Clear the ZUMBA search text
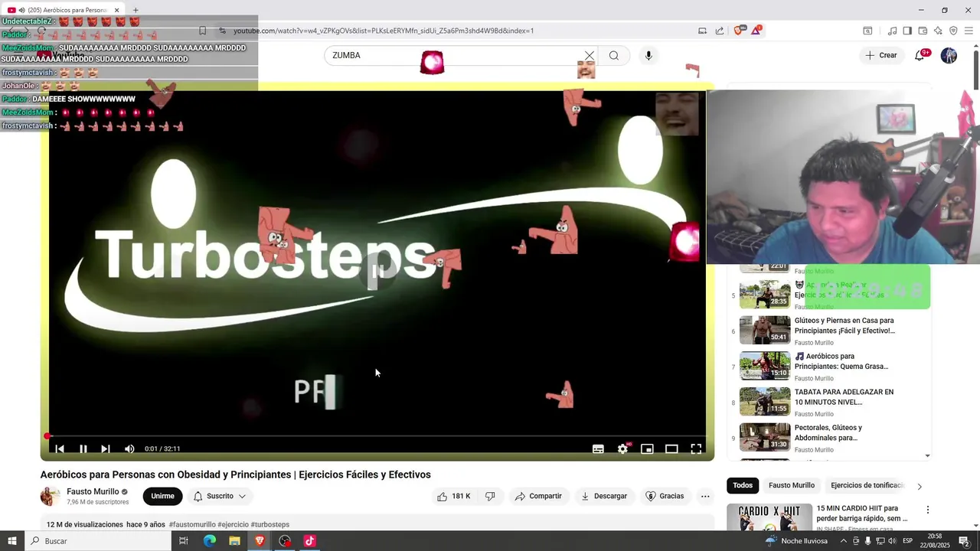 tap(589, 55)
